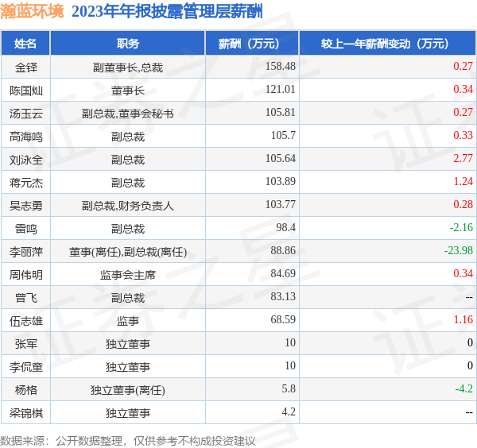Select the name 雷鸣

pyautogui.click(x=26, y=229)
